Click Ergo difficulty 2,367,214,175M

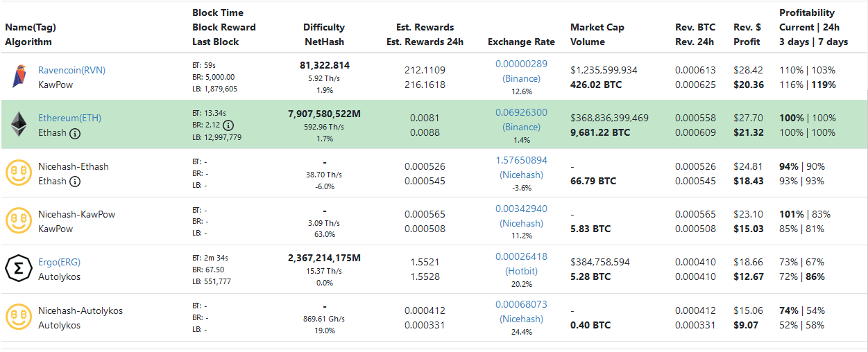click(325, 258)
